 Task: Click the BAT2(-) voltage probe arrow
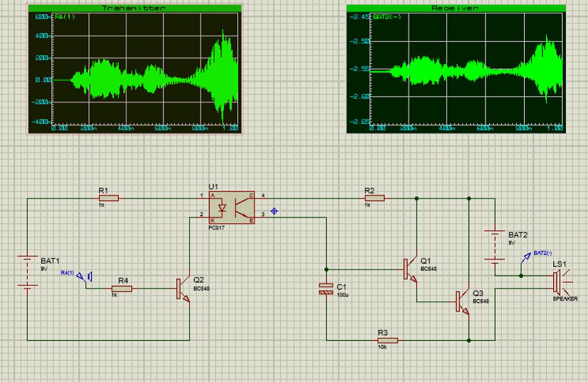[x=526, y=257]
